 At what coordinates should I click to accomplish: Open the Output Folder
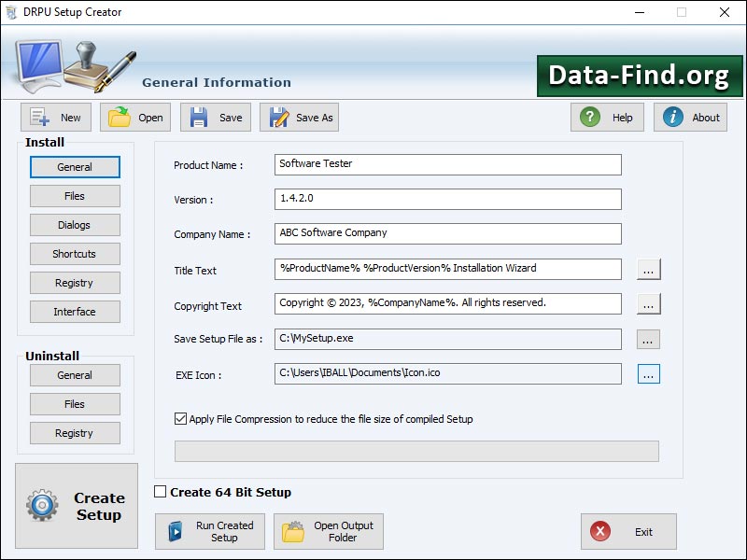(327, 531)
